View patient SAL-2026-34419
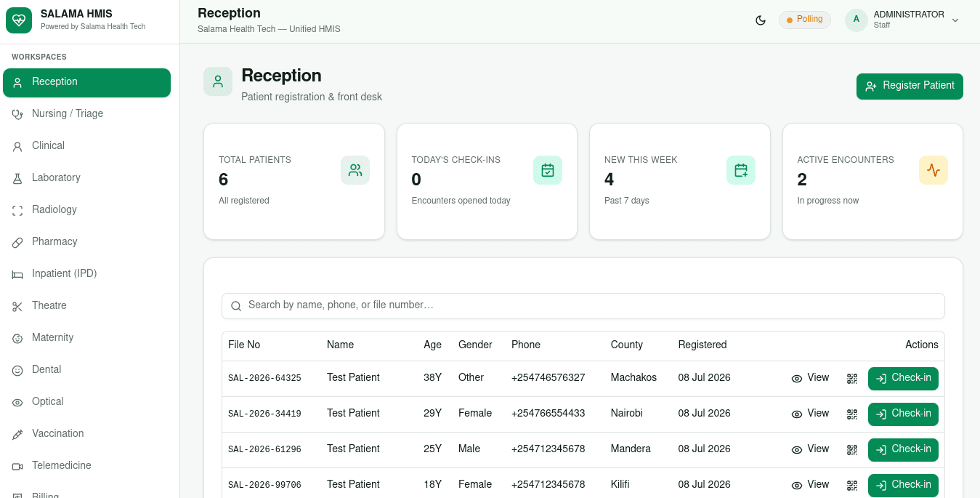The height and width of the screenshot is (498, 980). pos(810,414)
